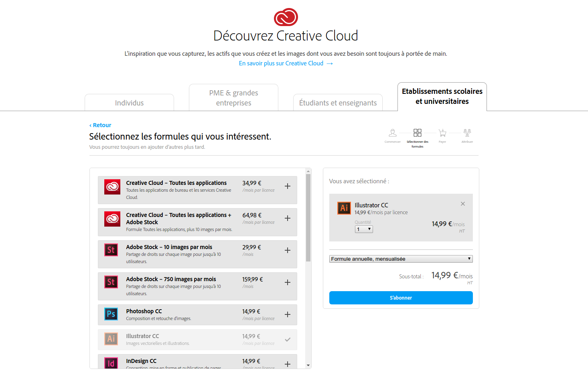This screenshot has width=588, height=381.
Task: Click the Payer cart step icon
Action: coord(442,133)
